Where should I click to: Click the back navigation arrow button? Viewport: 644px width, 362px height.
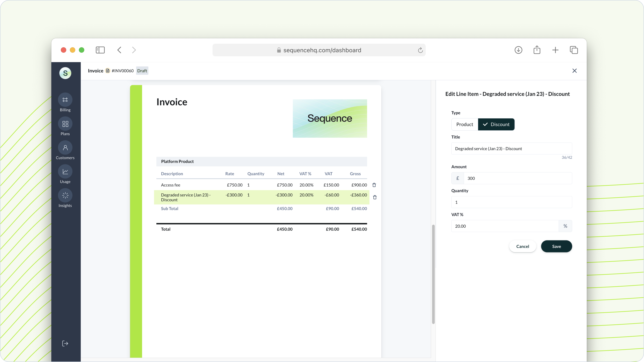point(119,50)
